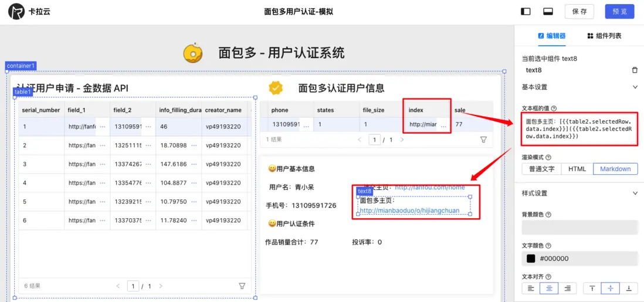Select the text8 component label tag
The image size is (644, 302).
365,191
